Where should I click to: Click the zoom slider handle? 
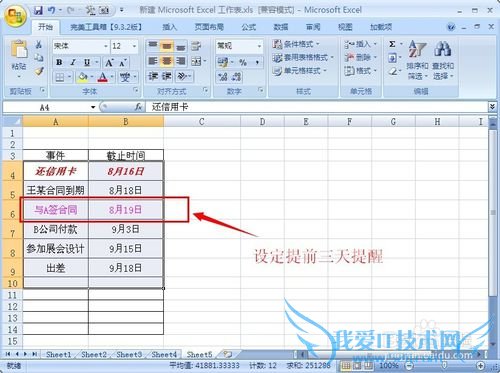point(444,365)
